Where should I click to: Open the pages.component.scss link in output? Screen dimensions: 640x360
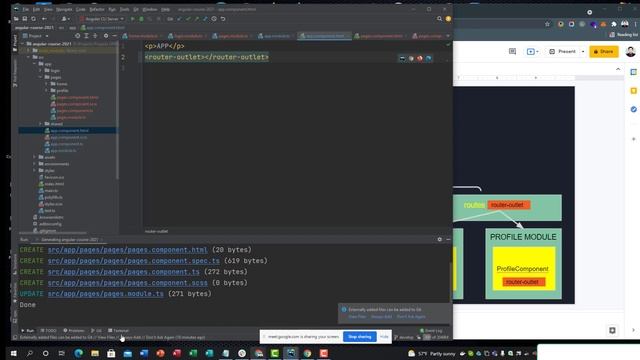click(x=127, y=283)
